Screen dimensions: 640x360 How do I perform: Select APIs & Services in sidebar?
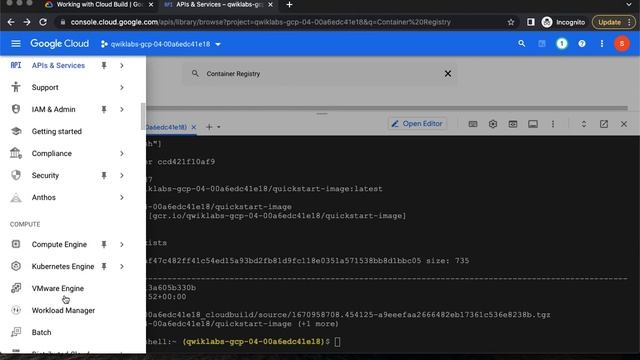tap(58, 65)
